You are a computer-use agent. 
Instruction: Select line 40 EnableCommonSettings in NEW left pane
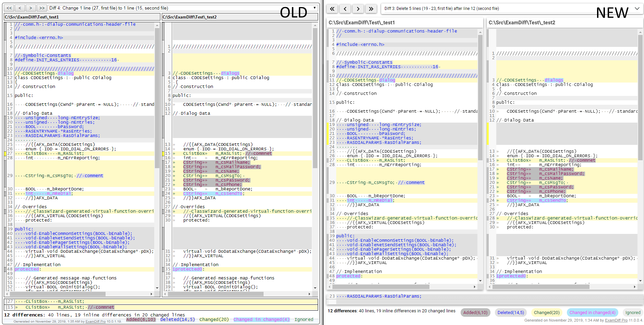point(406,240)
